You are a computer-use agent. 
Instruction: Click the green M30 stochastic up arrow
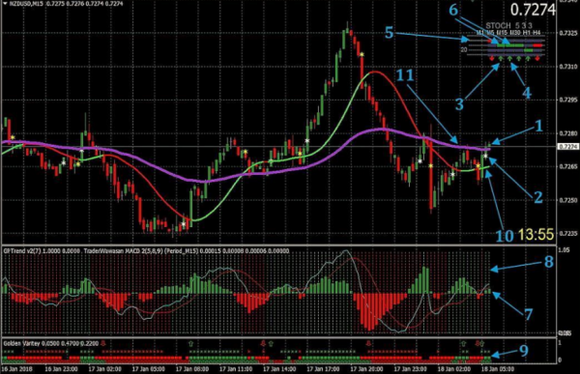(x=519, y=58)
